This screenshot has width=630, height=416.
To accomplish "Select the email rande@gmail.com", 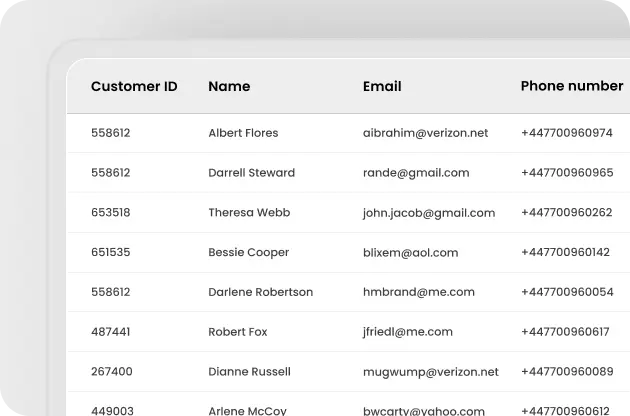I will tap(416, 173).
